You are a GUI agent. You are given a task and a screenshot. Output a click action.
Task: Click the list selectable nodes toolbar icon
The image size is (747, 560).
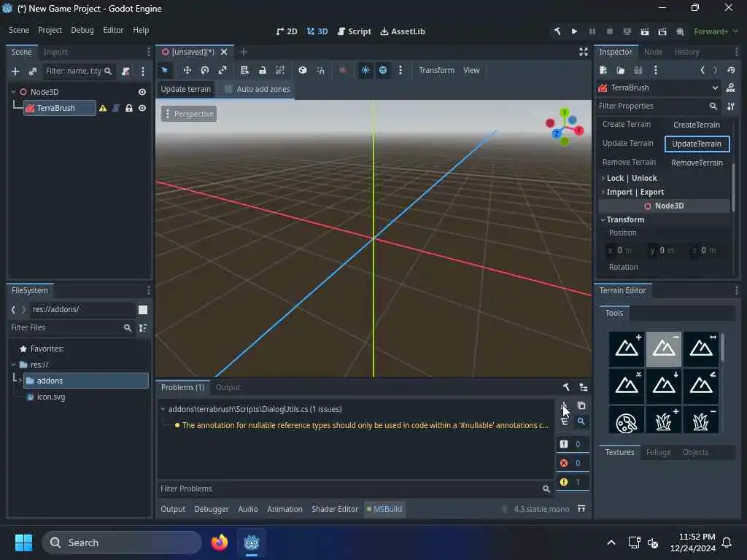[x=244, y=70]
